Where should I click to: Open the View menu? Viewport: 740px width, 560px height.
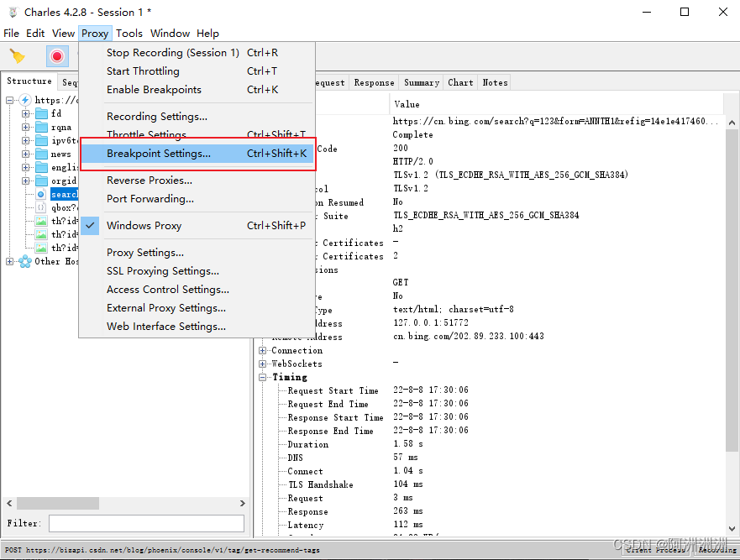pos(63,34)
